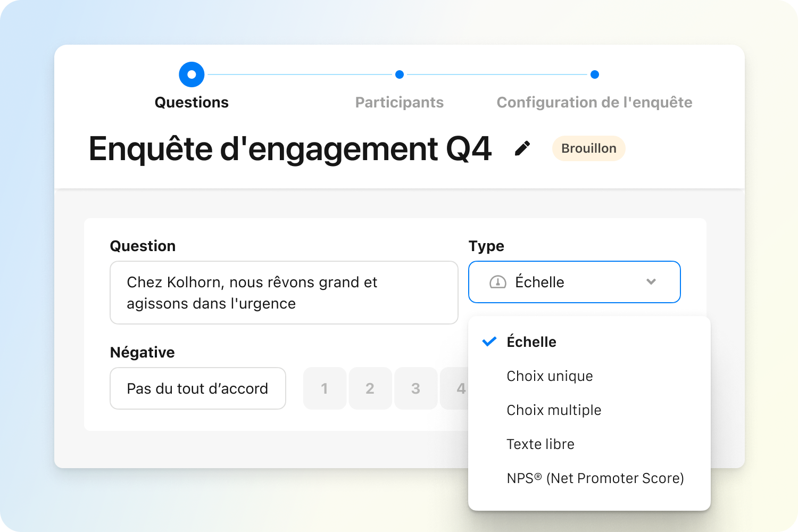Click the Questions step circle

pyautogui.click(x=192, y=74)
